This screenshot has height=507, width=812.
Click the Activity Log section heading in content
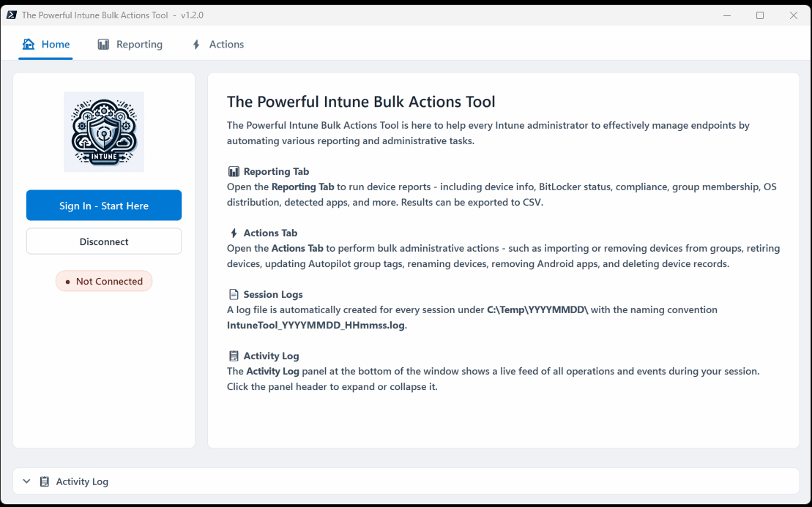click(272, 356)
